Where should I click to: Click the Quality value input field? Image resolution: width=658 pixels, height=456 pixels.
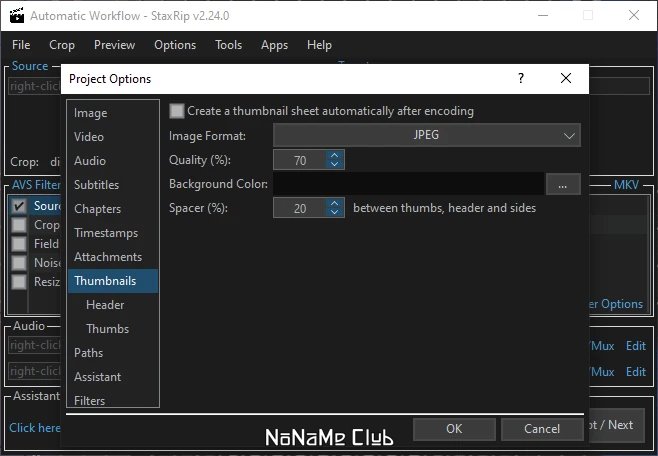pos(300,160)
